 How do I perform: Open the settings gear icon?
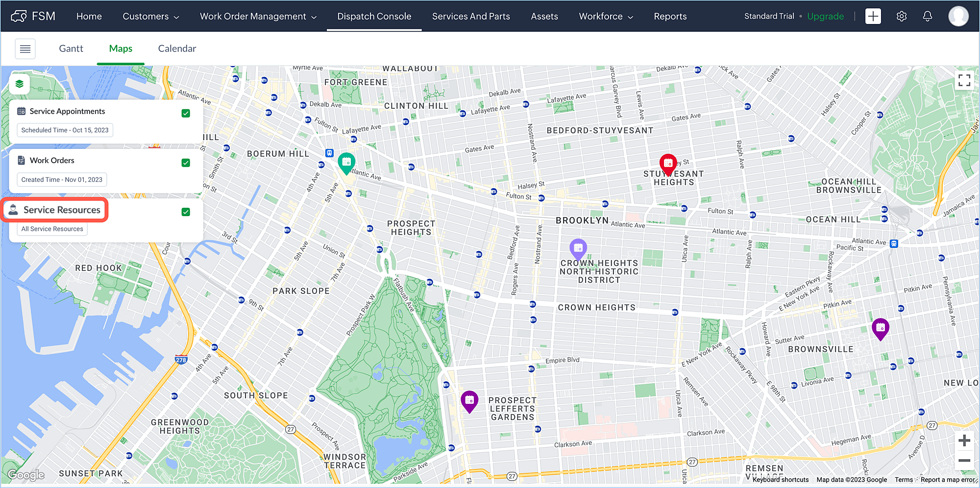(901, 16)
